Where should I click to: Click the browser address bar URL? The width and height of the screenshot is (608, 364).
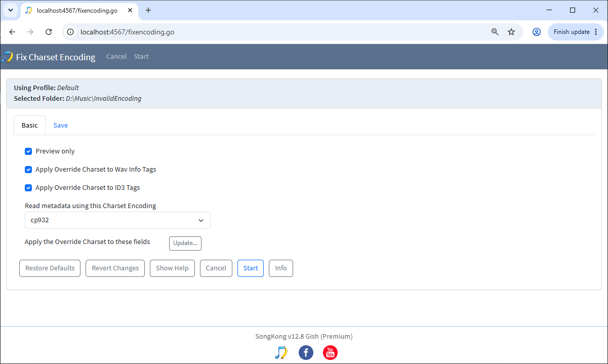[128, 32]
